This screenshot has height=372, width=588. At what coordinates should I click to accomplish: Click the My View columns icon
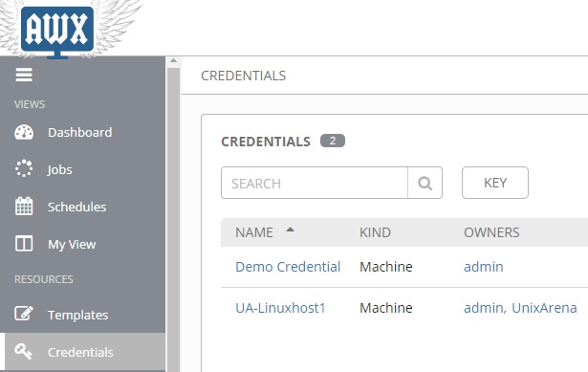24,243
